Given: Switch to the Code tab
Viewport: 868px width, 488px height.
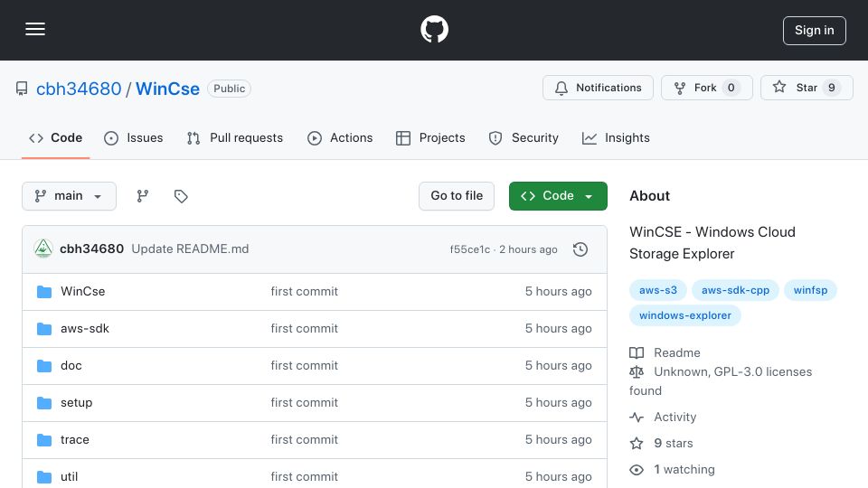Looking at the screenshot, I should pos(55,137).
